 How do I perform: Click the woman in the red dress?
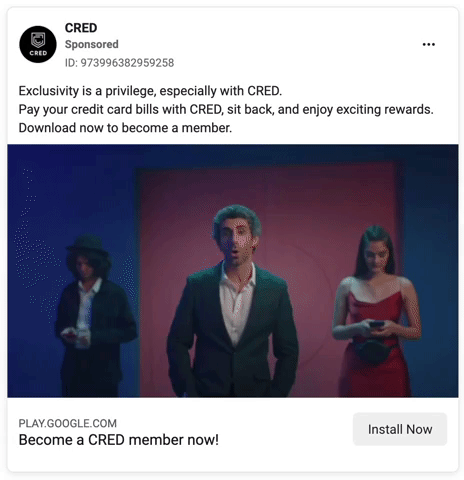point(375,310)
